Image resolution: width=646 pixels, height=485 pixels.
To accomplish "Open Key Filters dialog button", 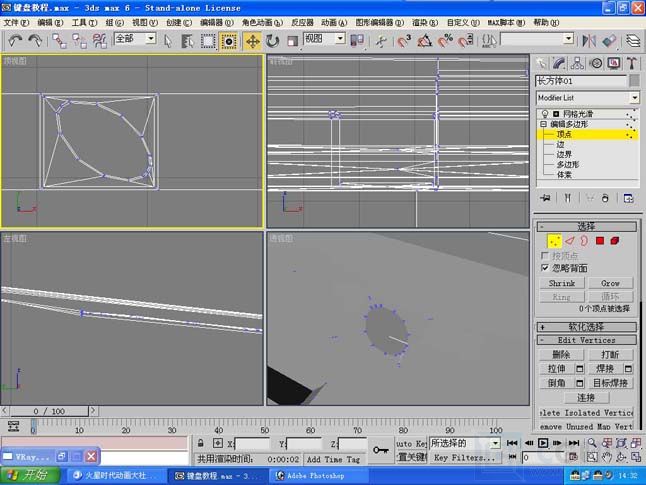I will (464, 457).
